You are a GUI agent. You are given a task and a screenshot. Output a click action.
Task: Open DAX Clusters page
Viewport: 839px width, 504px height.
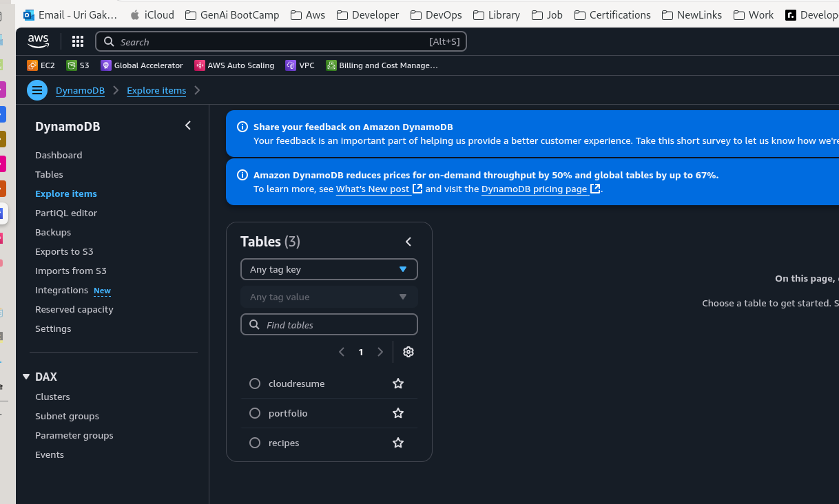(x=52, y=397)
